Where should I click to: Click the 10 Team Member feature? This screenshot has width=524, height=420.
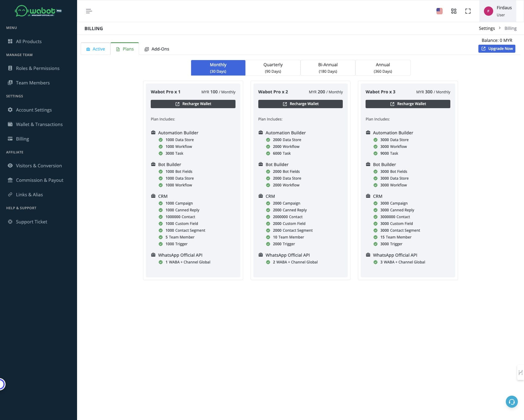288,237
